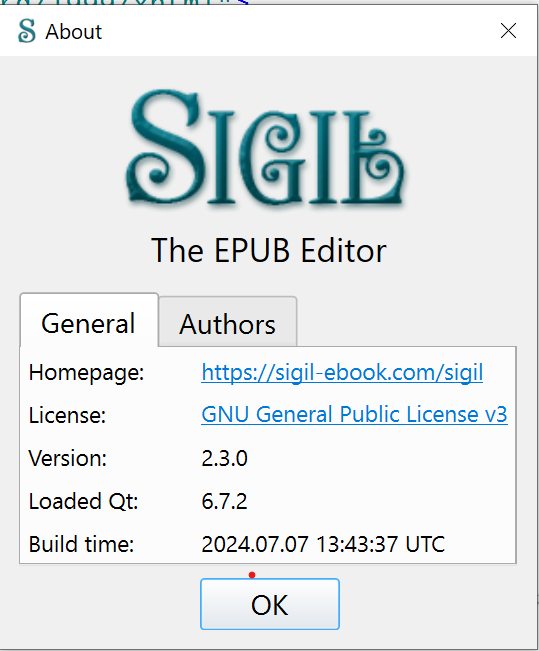Click the About title text

74,32
